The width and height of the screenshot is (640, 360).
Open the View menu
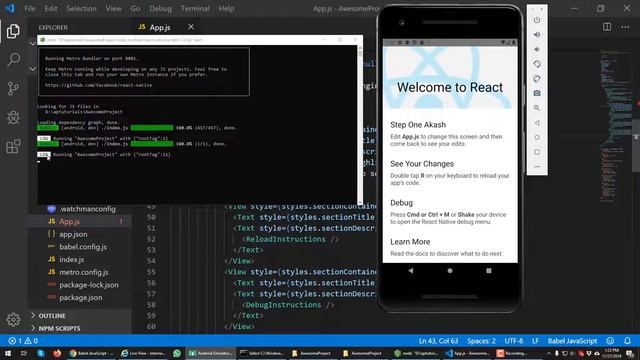(113, 9)
